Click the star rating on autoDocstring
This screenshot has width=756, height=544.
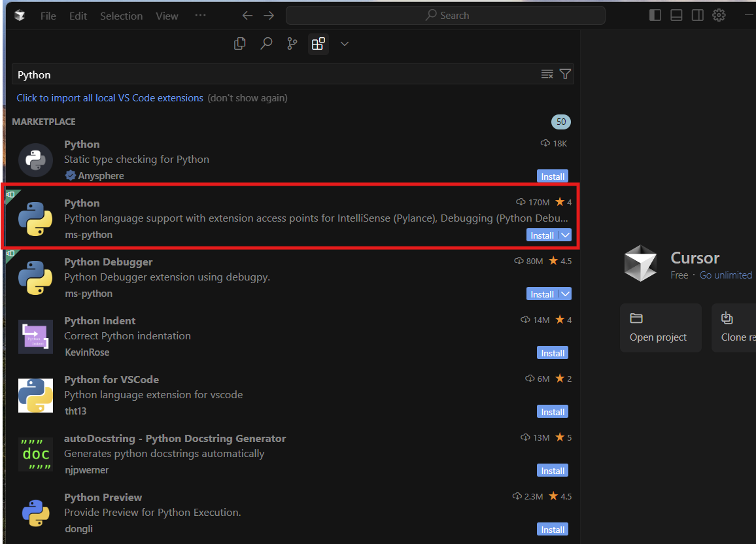[x=563, y=437]
